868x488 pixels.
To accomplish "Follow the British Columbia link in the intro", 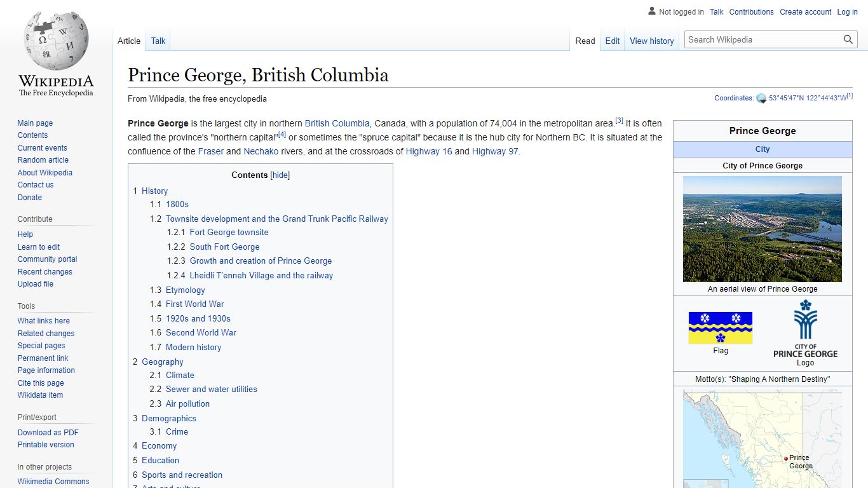I will pyautogui.click(x=337, y=123).
